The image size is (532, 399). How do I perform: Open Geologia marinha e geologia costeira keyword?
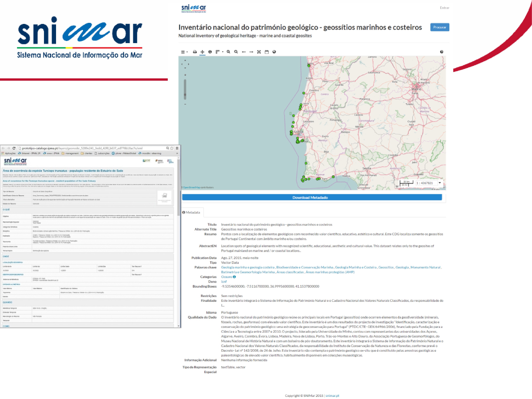[x=248, y=267]
